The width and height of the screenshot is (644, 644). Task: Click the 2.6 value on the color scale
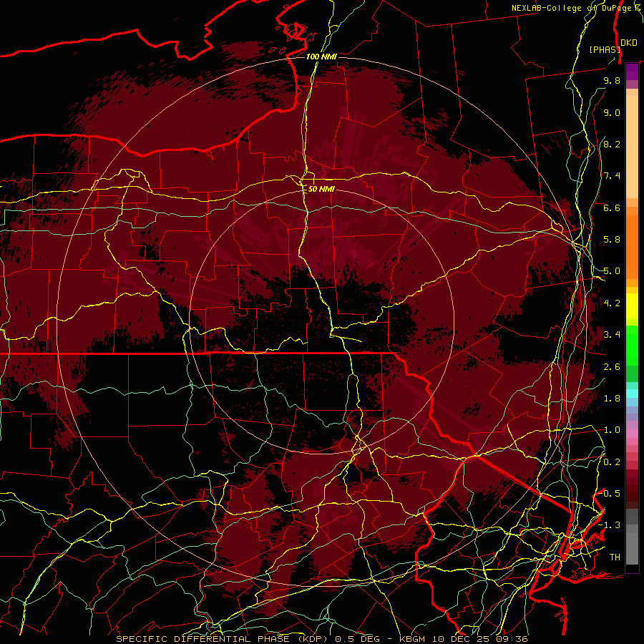[612, 367]
